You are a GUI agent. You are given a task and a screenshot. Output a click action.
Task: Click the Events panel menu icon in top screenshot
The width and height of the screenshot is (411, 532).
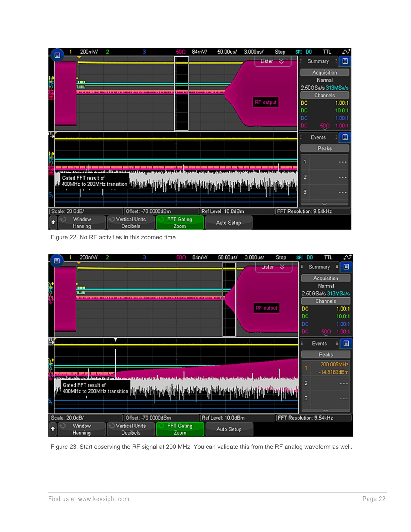pyautogui.click(x=345, y=137)
